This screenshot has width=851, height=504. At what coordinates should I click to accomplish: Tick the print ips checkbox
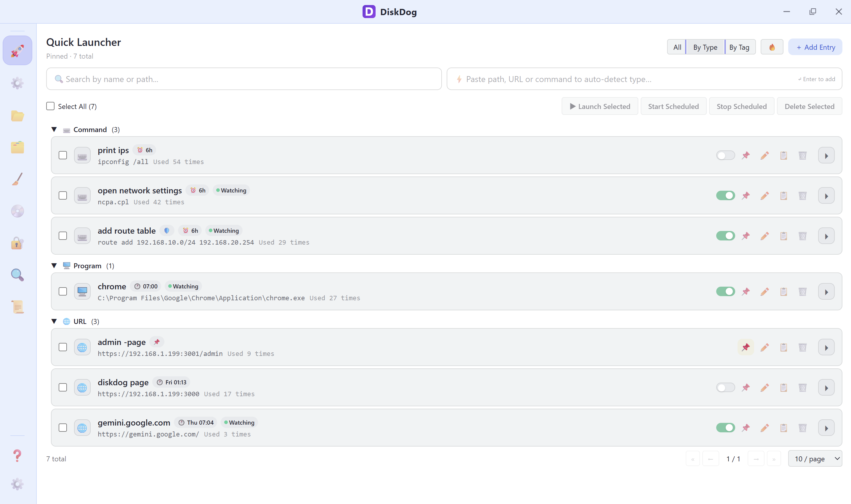[63, 155]
